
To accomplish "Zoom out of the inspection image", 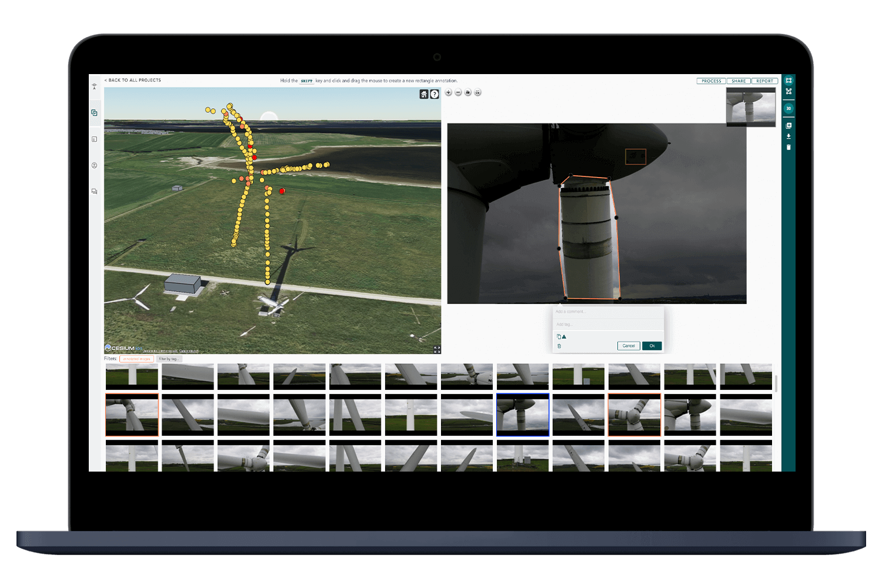I will (x=459, y=92).
